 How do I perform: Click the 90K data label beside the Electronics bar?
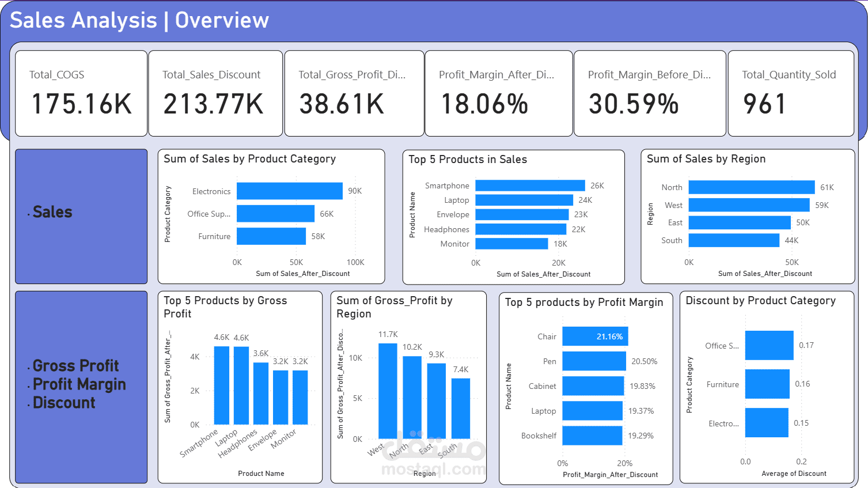pos(355,191)
